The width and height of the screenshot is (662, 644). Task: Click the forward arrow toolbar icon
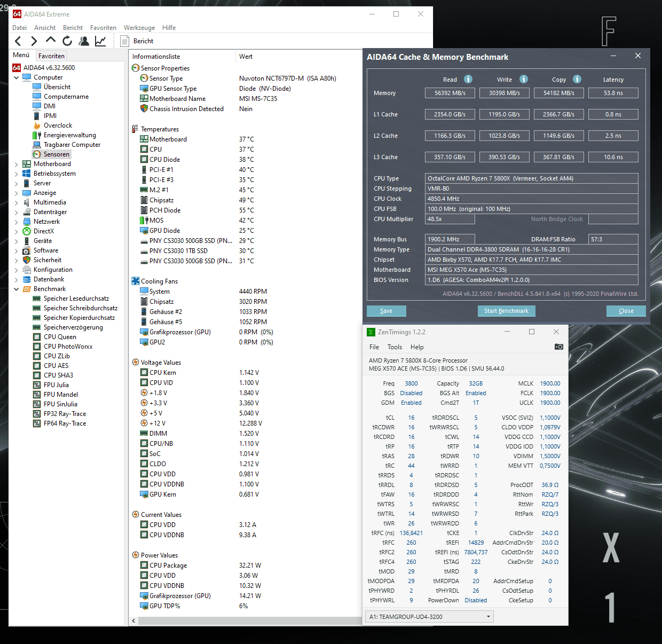34,41
